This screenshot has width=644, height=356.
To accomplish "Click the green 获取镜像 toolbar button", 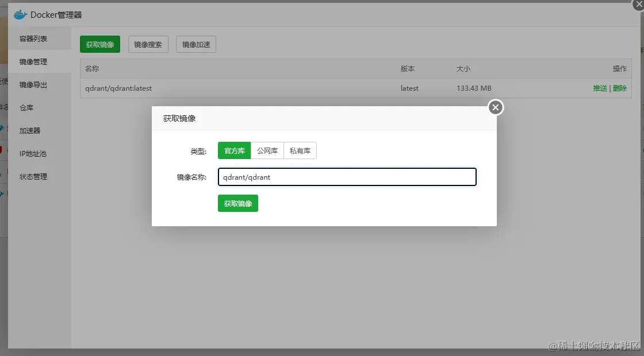I will click(x=99, y=44).
